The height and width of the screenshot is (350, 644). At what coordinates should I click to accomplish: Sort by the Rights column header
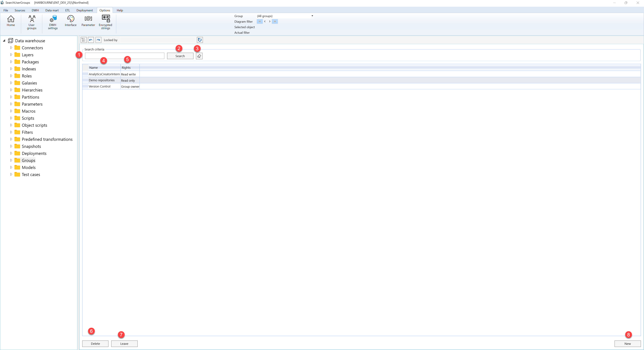130,67
